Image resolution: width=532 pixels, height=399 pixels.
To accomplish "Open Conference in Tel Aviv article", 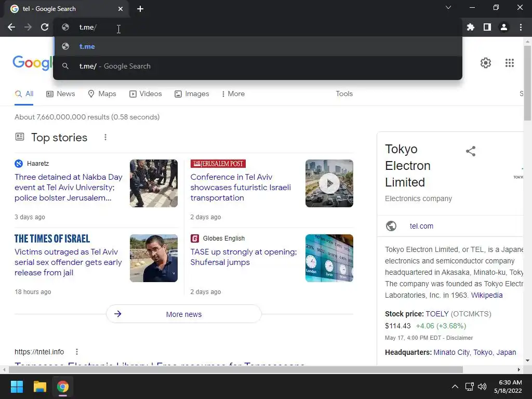I will click(x=241, y=187).
